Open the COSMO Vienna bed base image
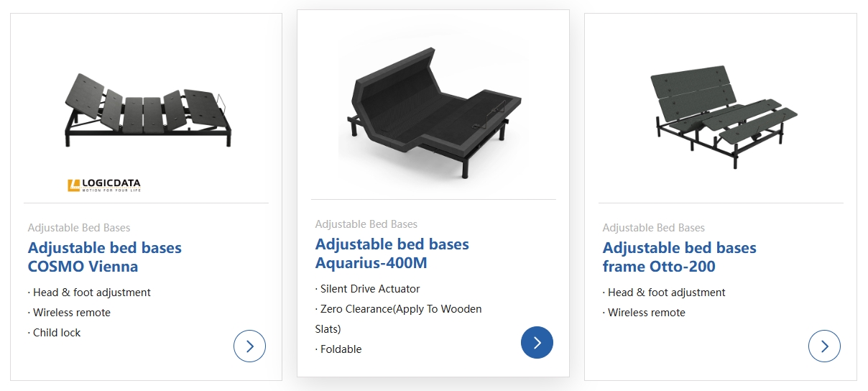868x391 pixels. (146, 110)
